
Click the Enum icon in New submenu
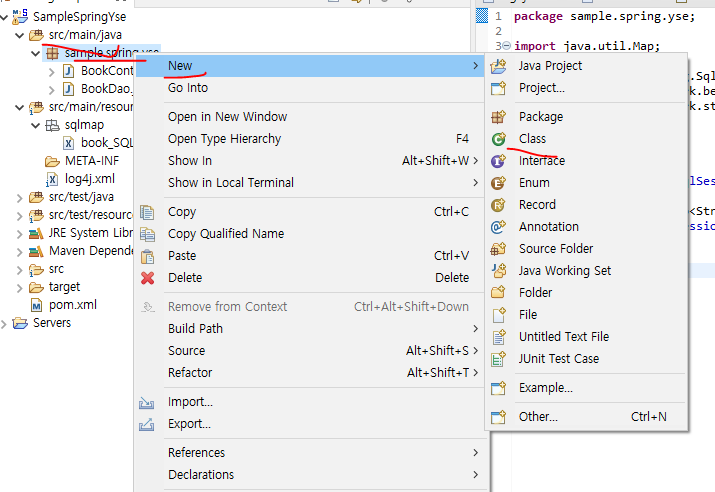[498, 183]
